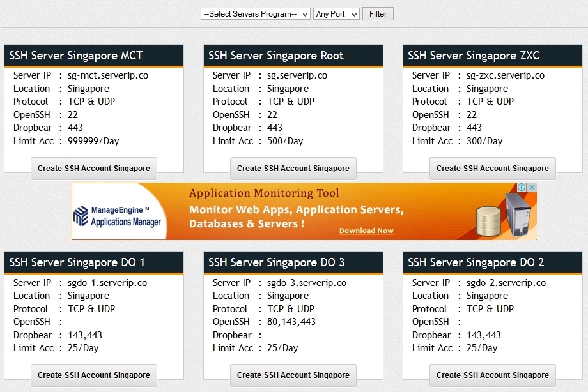
Task: Create SSH account on Singapore DO 1 server
Action: pyautogui.click(x=93, y=375)
